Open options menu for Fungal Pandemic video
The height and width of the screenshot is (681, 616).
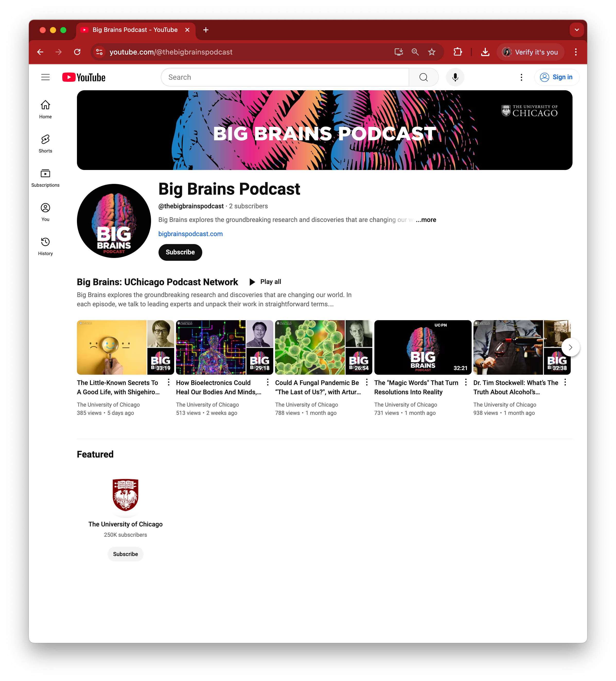367,382
